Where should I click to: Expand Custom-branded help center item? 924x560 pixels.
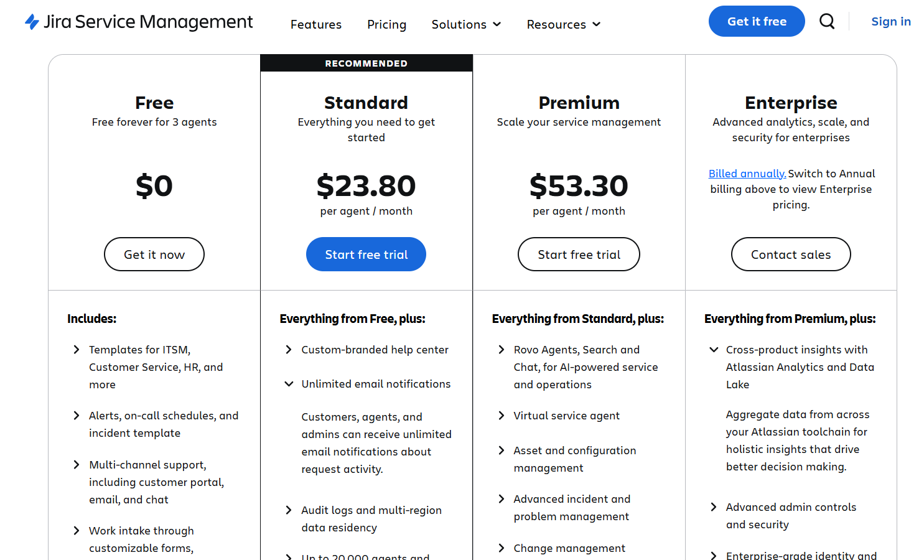click(x=289, y=350)
